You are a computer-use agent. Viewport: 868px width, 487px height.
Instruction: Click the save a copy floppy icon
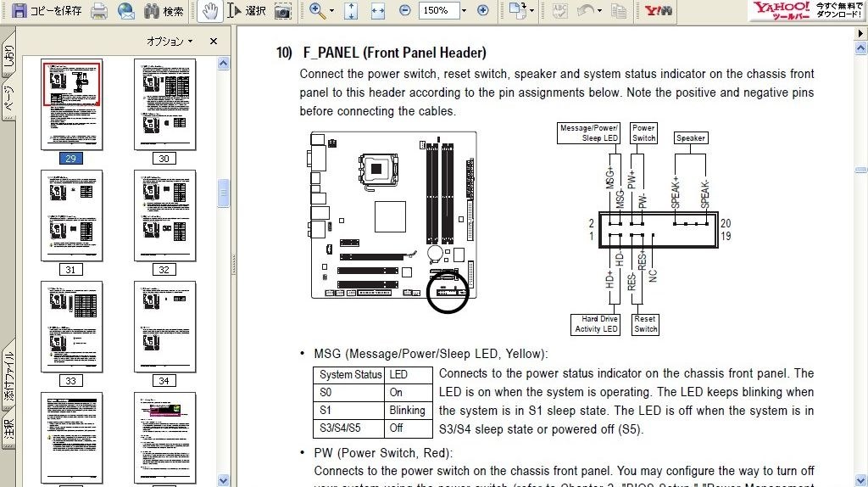(19, 10)
